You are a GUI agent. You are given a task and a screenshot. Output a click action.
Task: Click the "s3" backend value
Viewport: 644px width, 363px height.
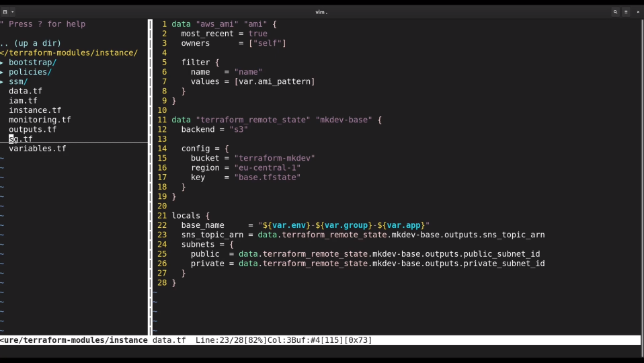point(239,129)
